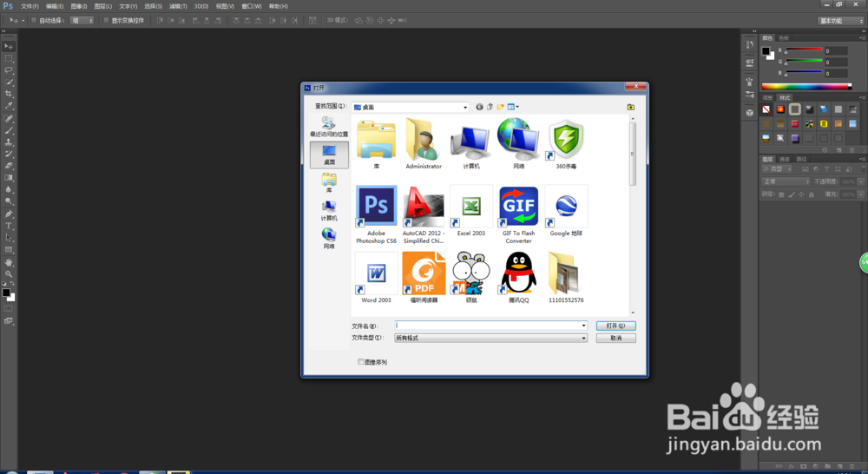Open the 基本功能 workspace dropdown
The width and height of the screenshot is (868, 474).
[841, 21]
